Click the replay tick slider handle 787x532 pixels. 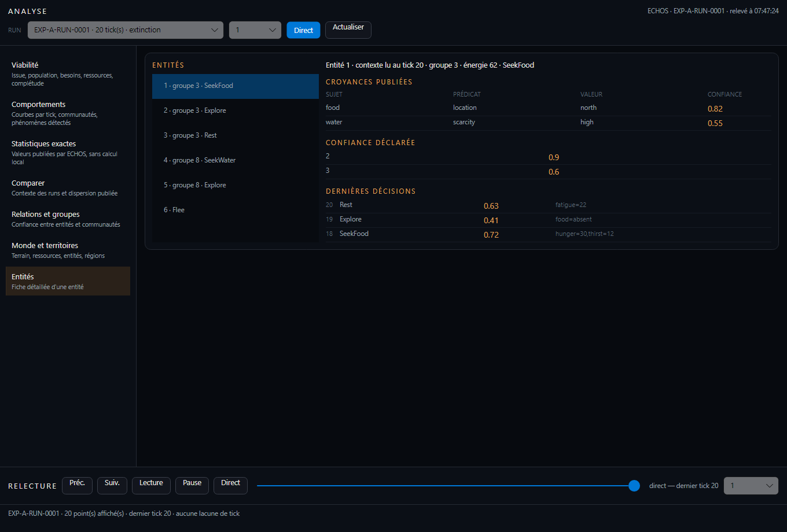point(634,486)
